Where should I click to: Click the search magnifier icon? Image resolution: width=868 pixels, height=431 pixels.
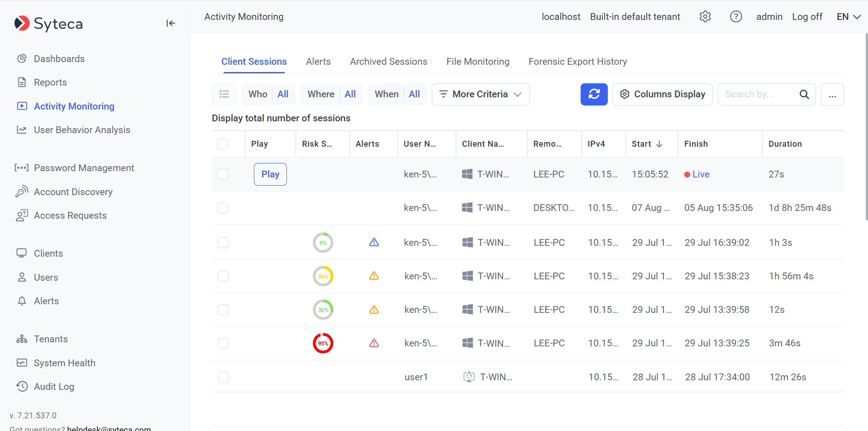coord(804,94)
